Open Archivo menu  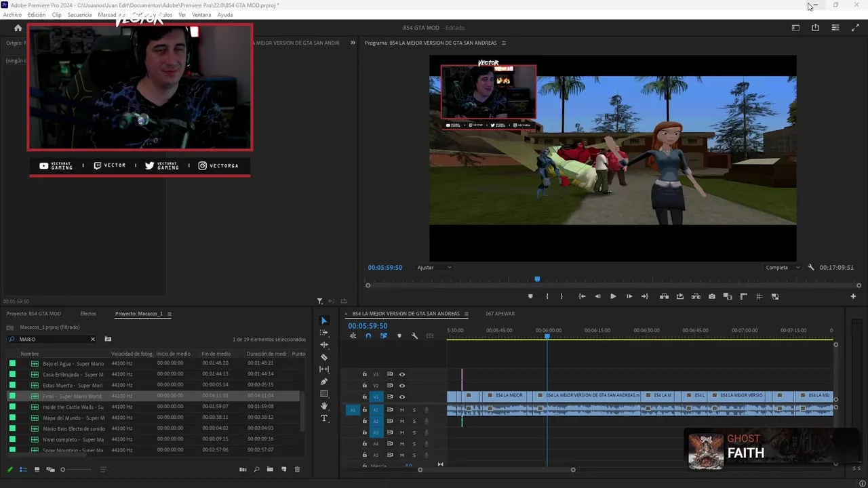click(x=12, y=15)
